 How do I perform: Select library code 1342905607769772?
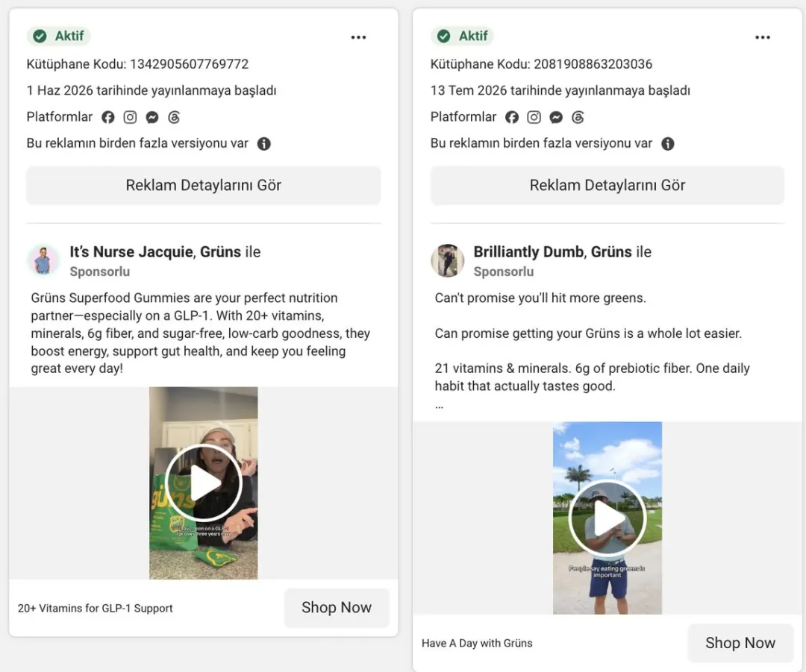coord(189,64)
